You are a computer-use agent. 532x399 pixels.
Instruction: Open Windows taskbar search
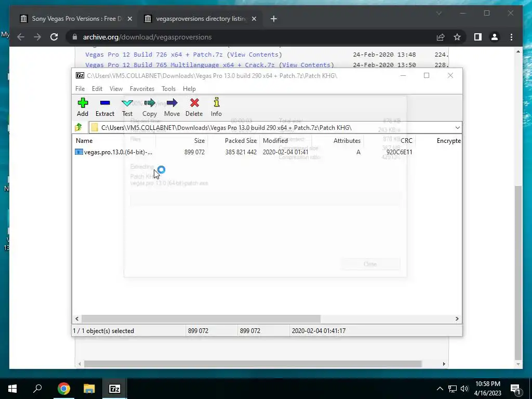point(37,389)
